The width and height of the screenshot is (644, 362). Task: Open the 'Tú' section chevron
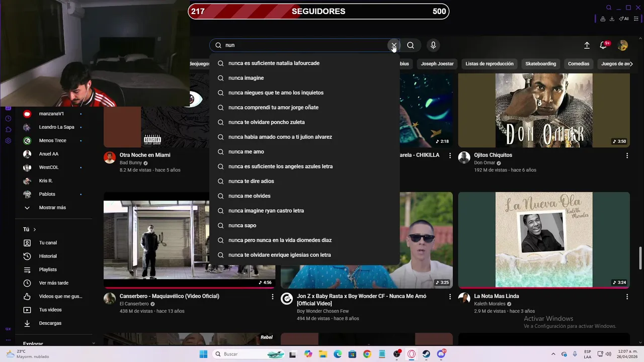coord(35,230)
